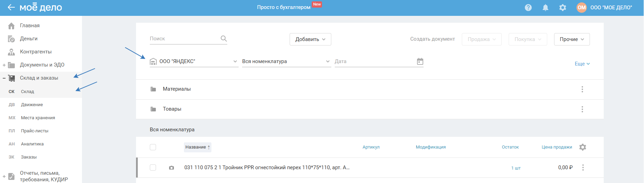Expand the Вся номенклатура dropdown
The height and width of the screenshot is (183, 644).
(x=286, y=61)
